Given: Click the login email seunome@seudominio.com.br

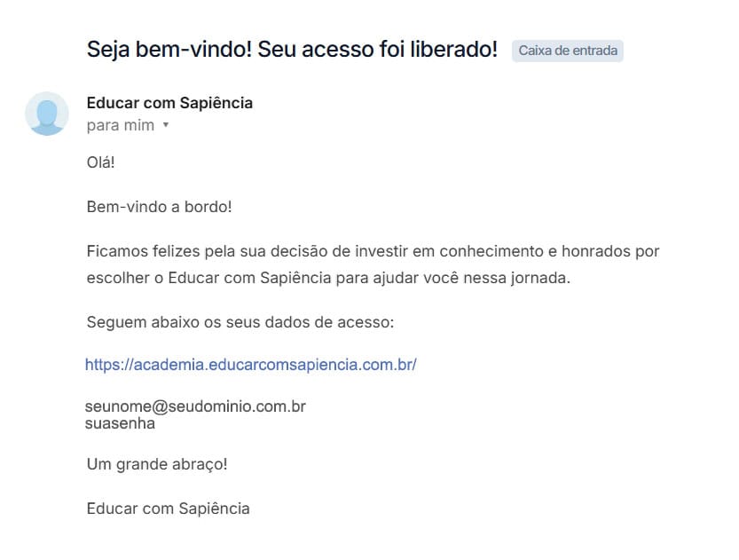Looking at the screenshot, I should [x=195, y=406].
